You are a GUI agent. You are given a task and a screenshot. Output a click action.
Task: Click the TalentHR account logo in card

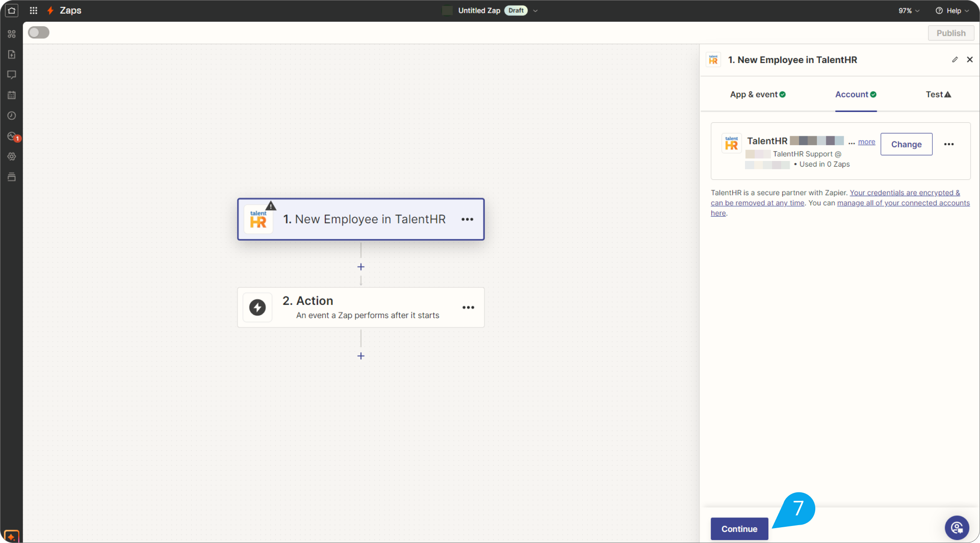click(732, 143)
